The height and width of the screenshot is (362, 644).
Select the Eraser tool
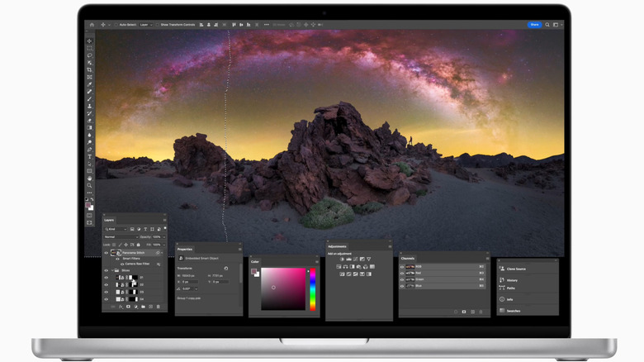tap(89, 121)
